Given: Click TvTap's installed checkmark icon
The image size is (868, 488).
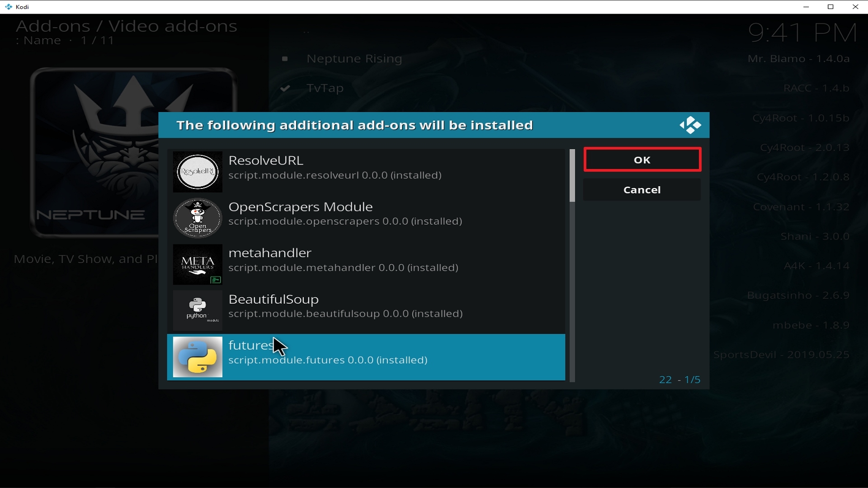Looking at the screenshot, I should click(x=285, y=88).
